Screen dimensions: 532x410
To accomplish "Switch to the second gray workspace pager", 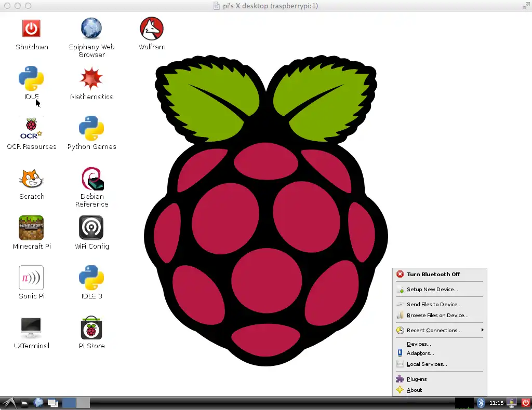I will (83, 403).
